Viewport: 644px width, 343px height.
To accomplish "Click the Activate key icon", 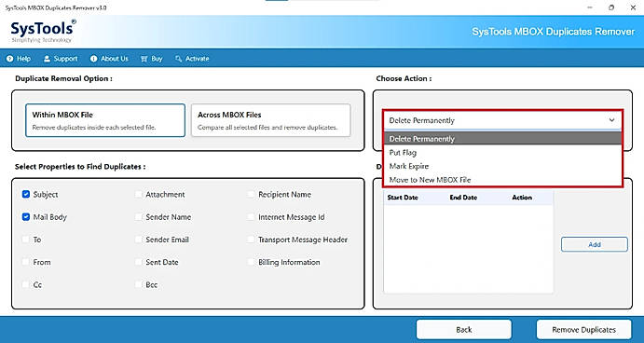I will coord(178,59).
